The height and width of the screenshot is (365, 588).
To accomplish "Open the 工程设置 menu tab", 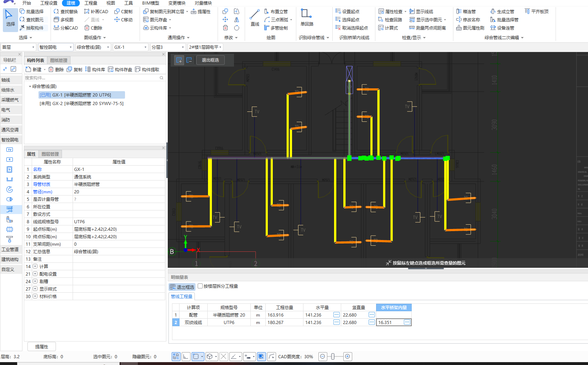I will [x=49, y=3].
